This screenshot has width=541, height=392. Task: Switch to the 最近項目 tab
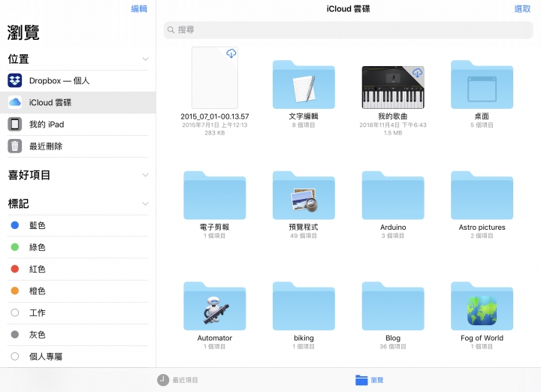(177, 380)
